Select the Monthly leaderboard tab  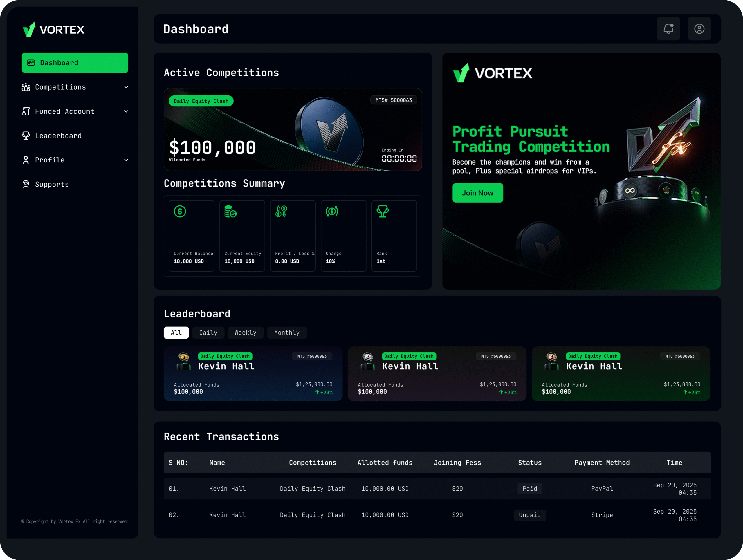(x=286, y=333)
